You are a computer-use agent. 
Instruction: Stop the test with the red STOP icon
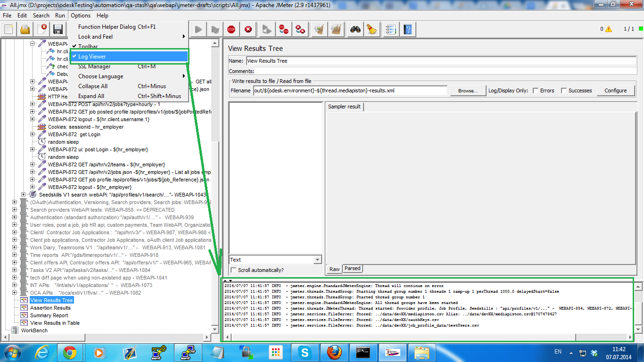(231, 30)
